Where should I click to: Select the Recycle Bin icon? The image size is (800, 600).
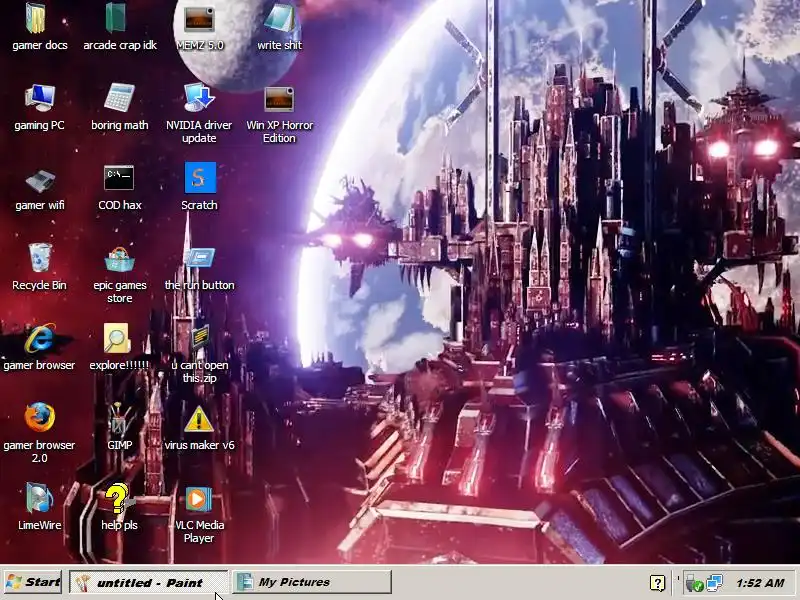40,258
